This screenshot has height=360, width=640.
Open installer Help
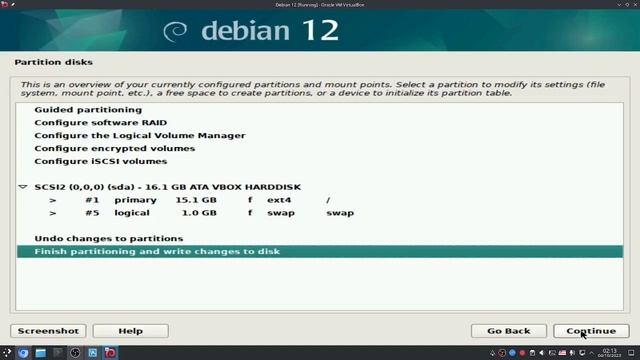pyautogui.click(x=131, y=331)
